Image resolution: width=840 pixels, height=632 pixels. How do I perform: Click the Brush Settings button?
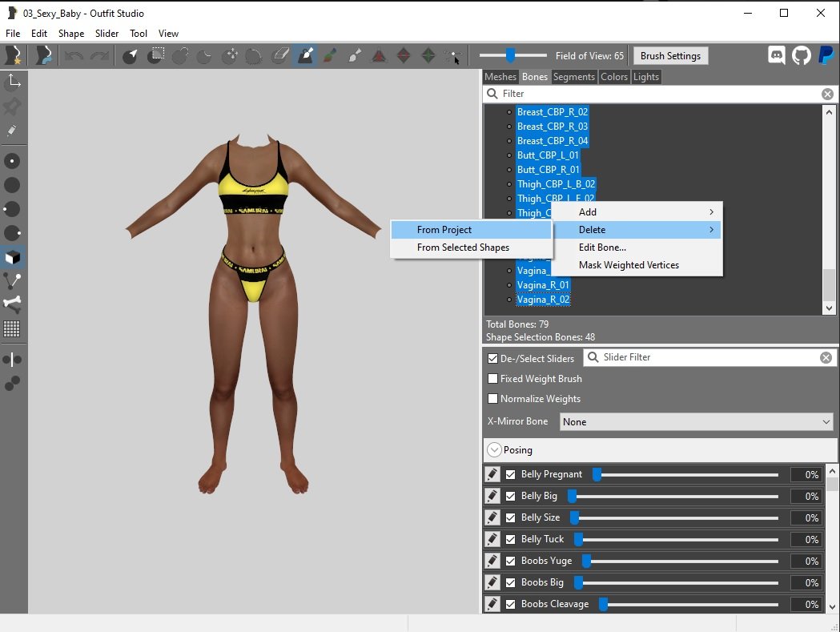[670, 56]
